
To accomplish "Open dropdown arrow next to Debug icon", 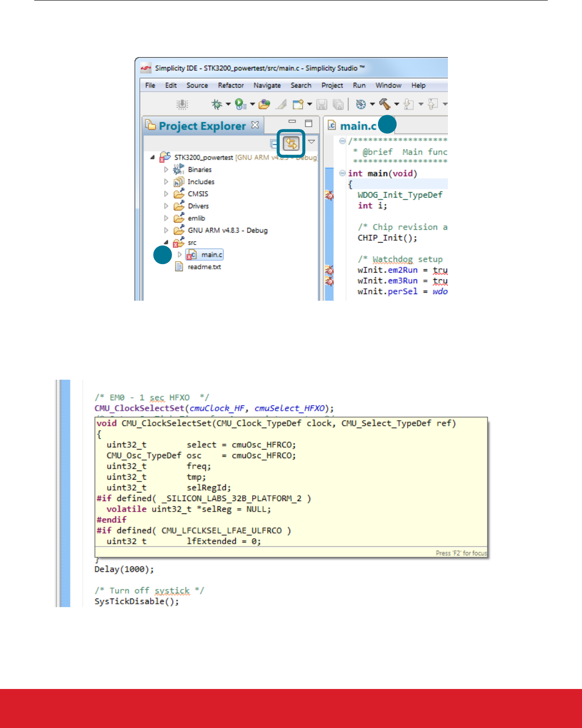I will [228, 104].
